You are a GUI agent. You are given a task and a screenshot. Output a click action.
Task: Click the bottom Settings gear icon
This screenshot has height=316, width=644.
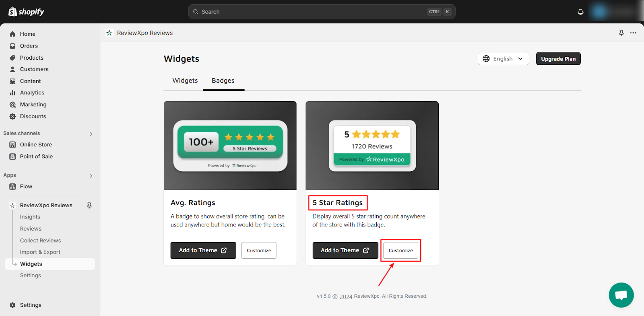coord(12,305)
